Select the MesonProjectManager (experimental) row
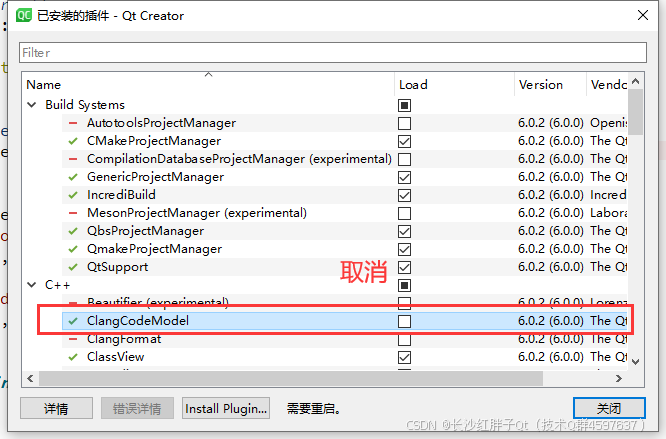666x439 pixels. coord(344,213)
